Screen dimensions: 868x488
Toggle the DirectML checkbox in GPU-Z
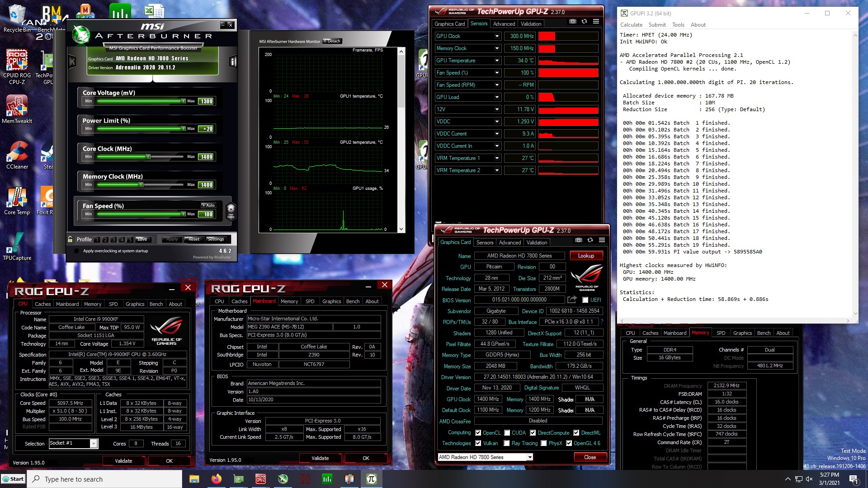click(x=576, y=433)
